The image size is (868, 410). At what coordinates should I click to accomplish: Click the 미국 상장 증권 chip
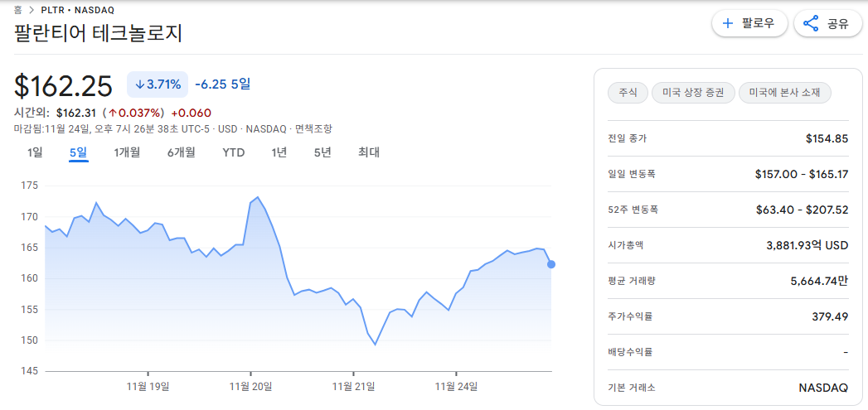[693, 93]
